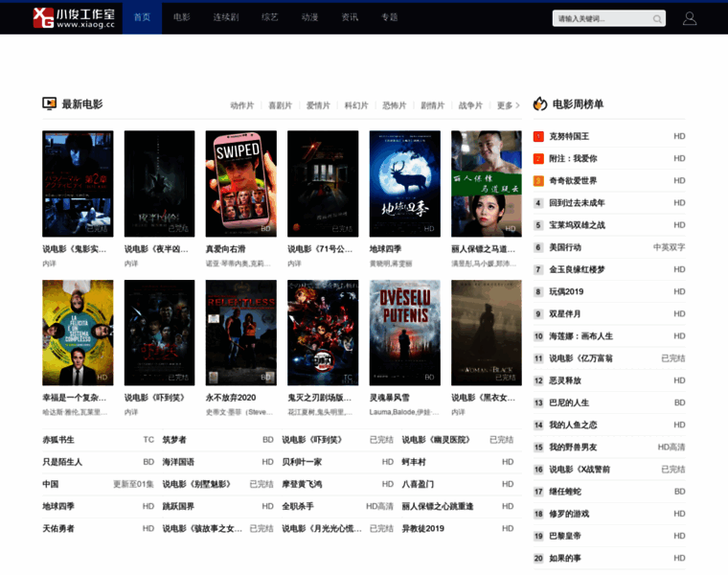The width and height of the screenshot is (728, 575).
Task: Open 海洋国语 in the movie list
Action: 178,462
